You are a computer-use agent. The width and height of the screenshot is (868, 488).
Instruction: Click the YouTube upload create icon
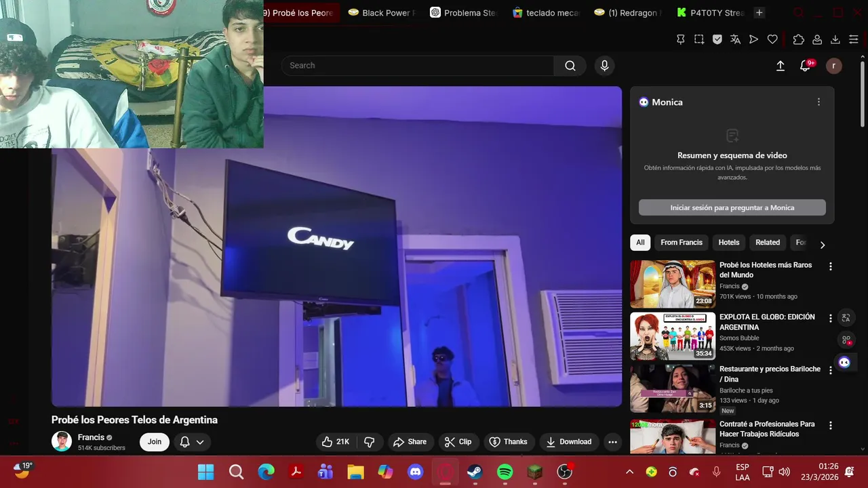(781, 66)
